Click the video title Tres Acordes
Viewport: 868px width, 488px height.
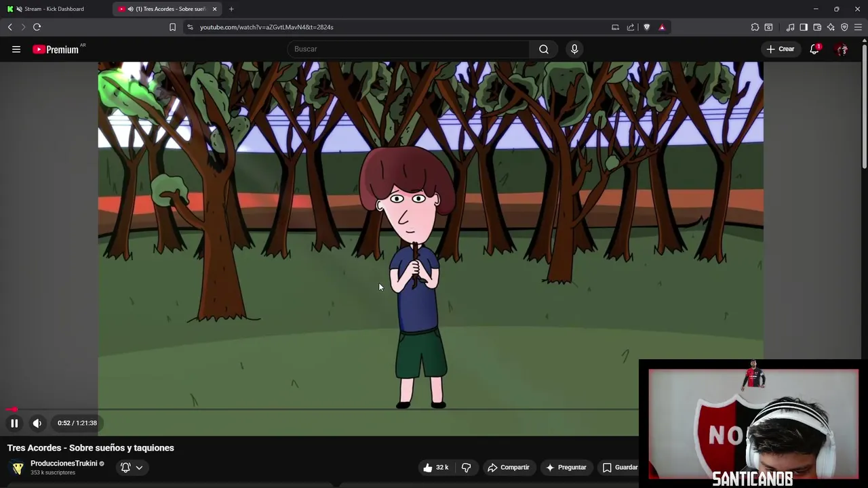tap(91, 448)
